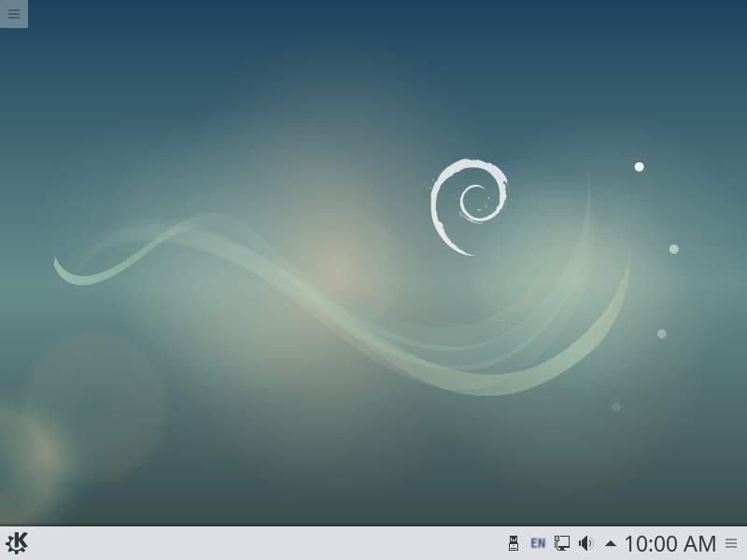Open the panel settings hamburger button

tap(731, 543)
